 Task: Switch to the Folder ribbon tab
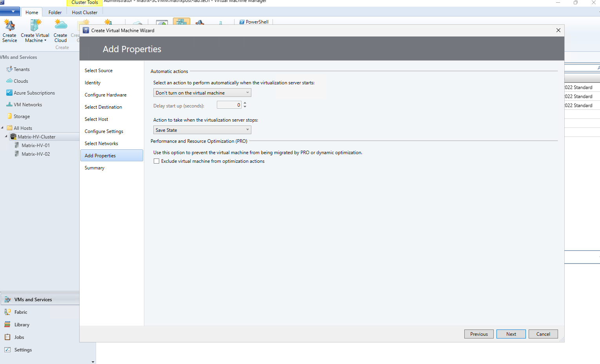[55, 12]
